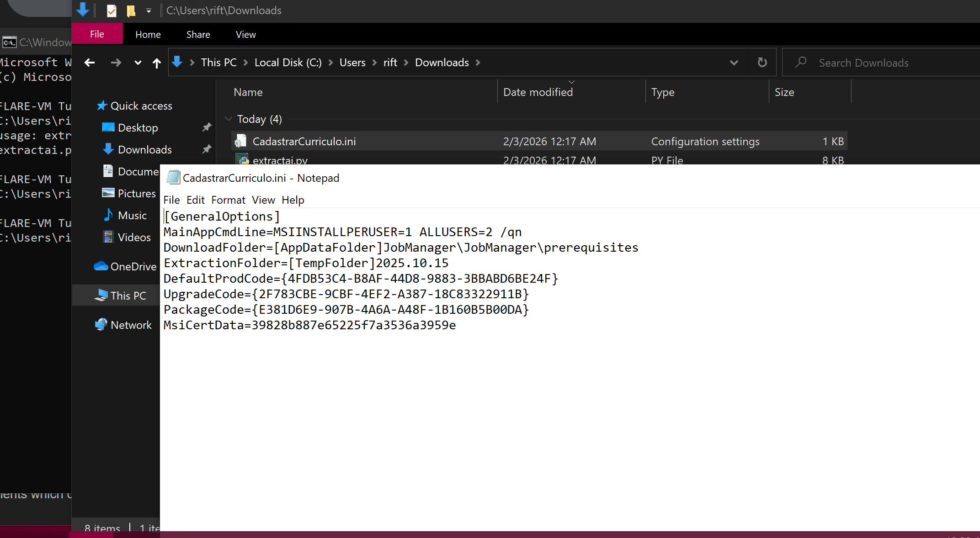
Task: Click the pin icon next to Downloads
Action: pos(207,149)
